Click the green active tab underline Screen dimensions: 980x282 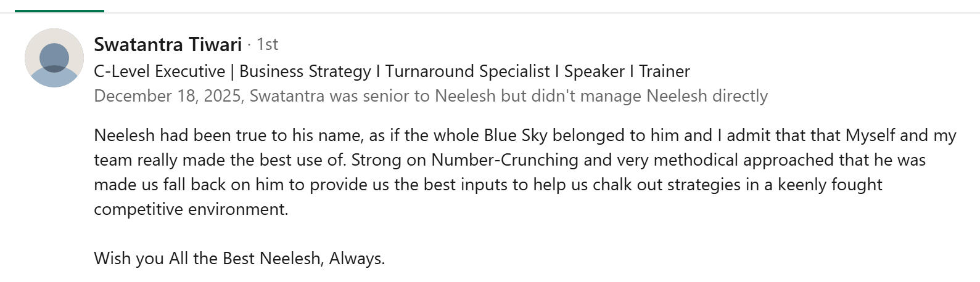pos(59,10)
